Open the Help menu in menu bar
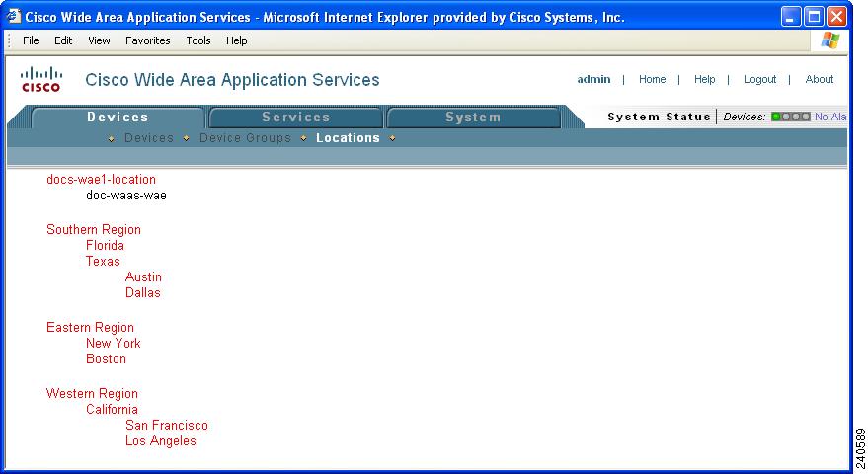Image resolution: width=868 pixels, height=474 pixels. [x=236, y=40]
